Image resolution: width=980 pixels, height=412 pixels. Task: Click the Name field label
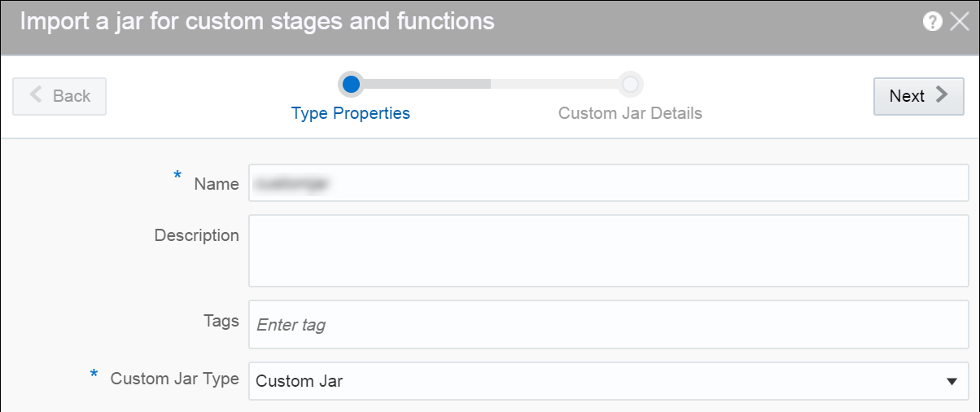point(217,184)
